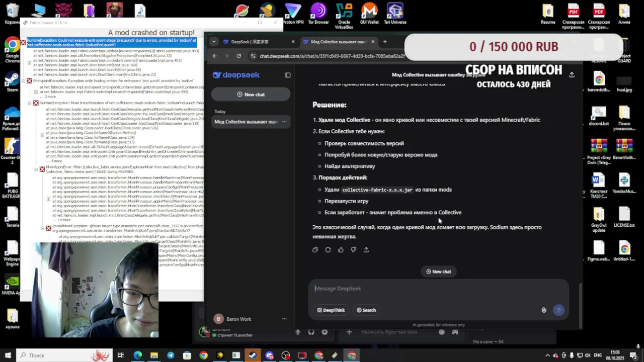
Task: Open the Windows Start menu
Action: pyautogui.click(x=8, y=355)
